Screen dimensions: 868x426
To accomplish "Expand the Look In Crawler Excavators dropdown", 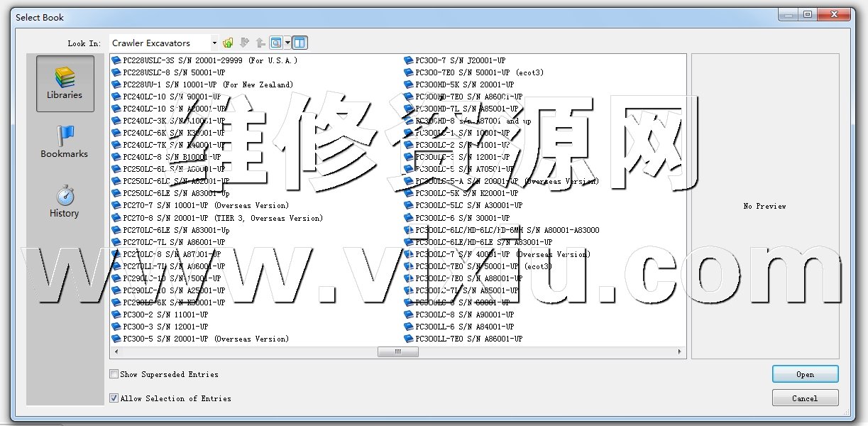I will coord(214,43).
